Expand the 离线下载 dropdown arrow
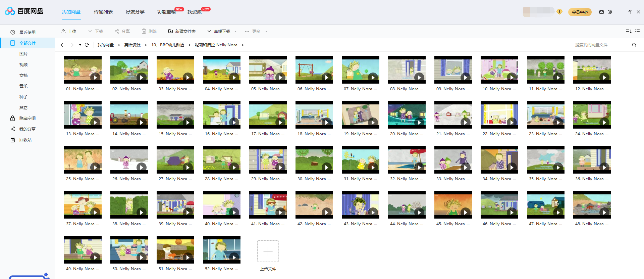644x279 pixels. (x=235, y=32)
